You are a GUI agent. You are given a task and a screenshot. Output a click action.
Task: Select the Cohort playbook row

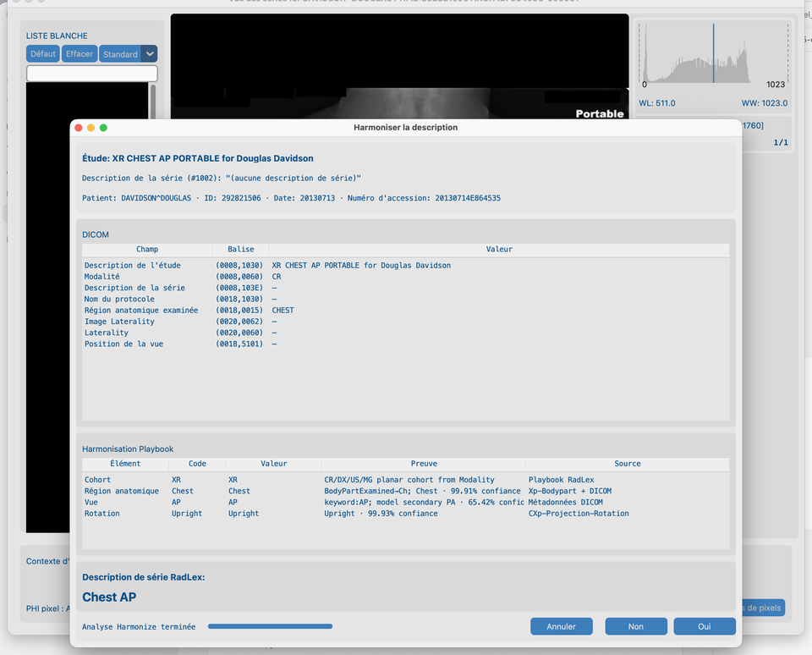(x=405, y=480)
